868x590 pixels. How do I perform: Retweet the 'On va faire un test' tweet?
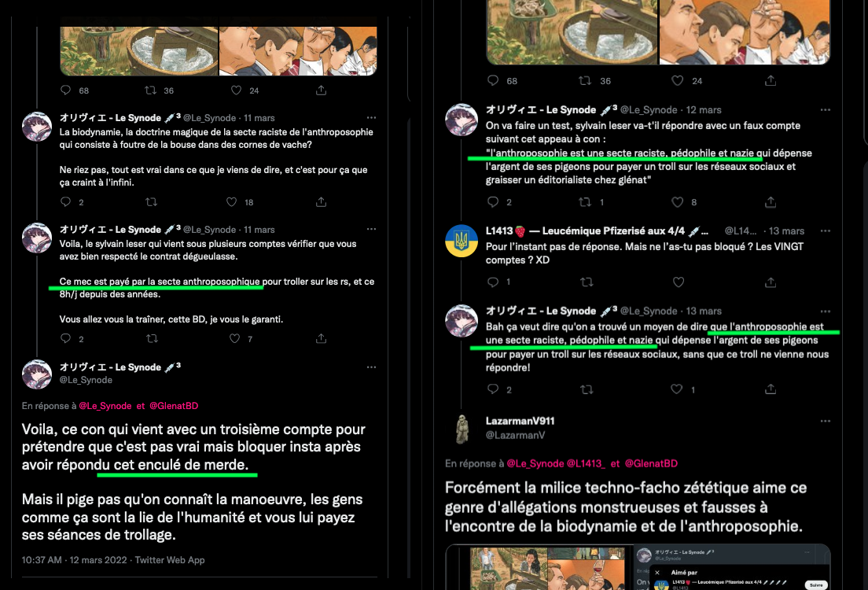(x=585, y=201)
